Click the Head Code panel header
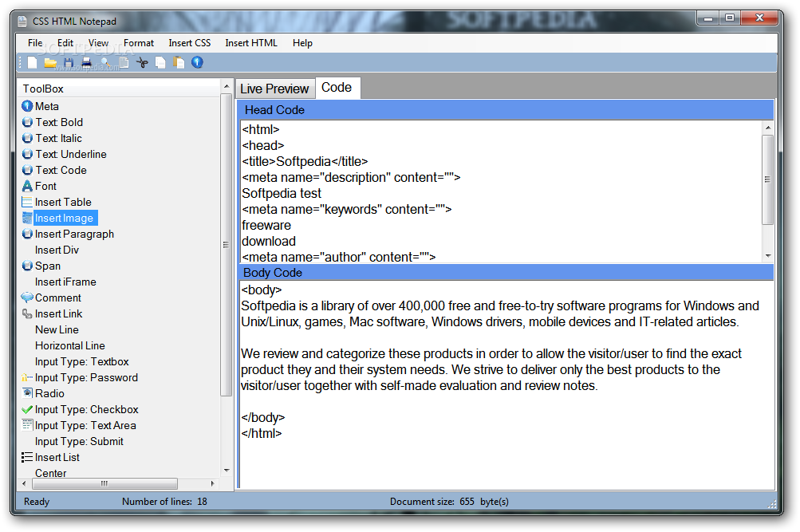The image size is (800, 532). [505, 110]
